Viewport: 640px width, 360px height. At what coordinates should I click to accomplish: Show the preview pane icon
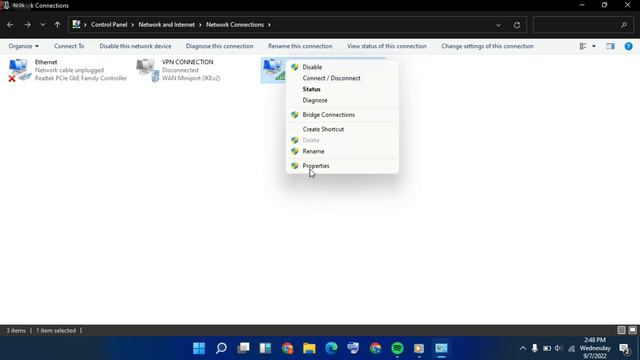pyautogui.click(x=610, y=46)
